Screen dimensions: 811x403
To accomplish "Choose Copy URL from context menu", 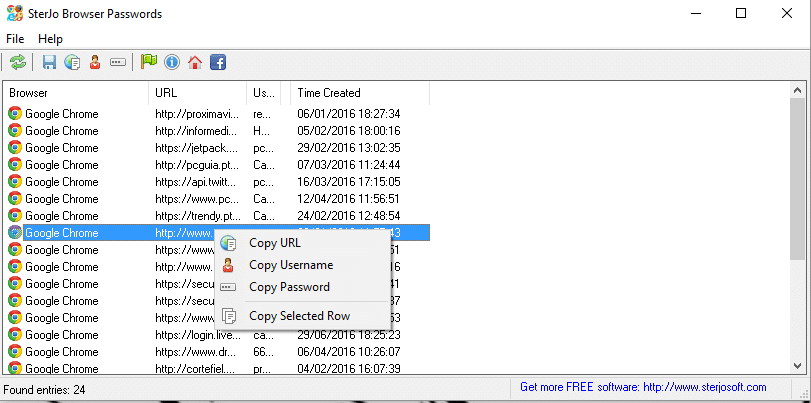I will (302, 243).
